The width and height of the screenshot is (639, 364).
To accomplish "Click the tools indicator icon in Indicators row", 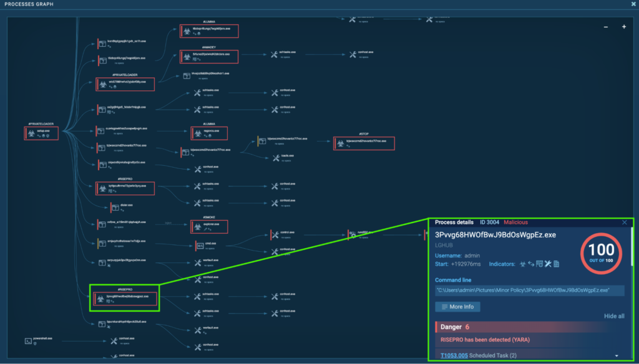I will [548, 264].
